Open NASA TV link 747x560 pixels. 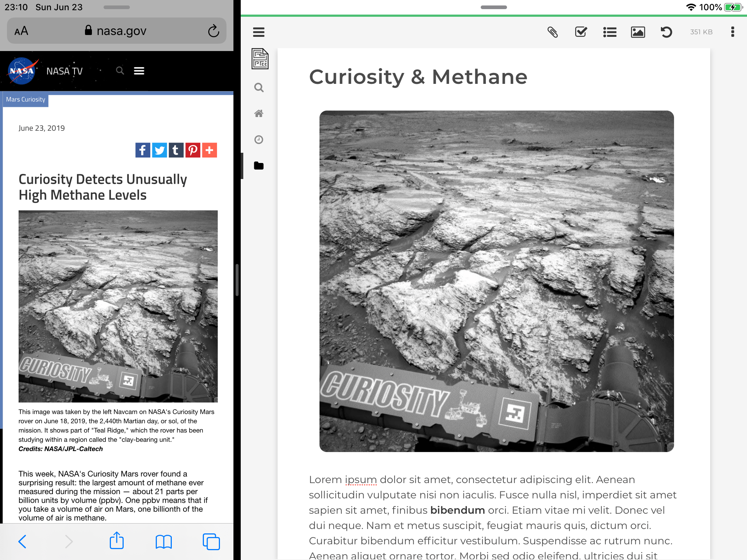65,71
